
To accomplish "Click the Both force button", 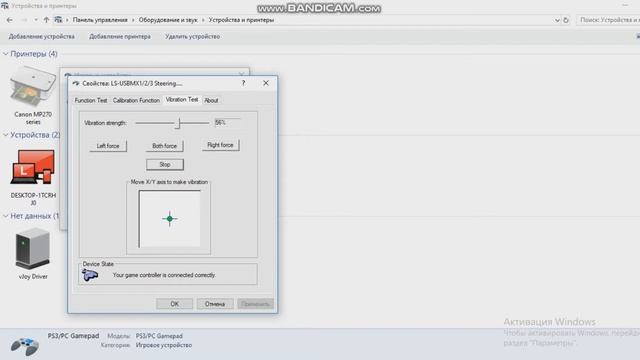I will [x=164, y=146].
